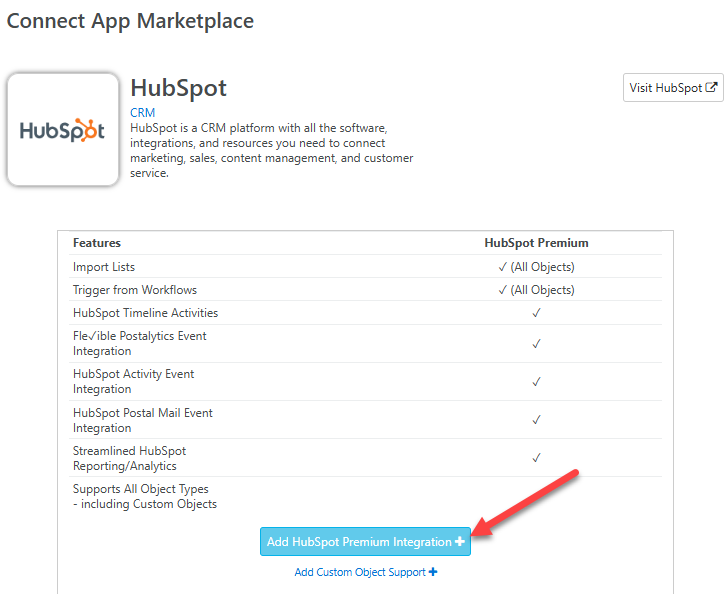Select the Import Lists feature row

pos(365,267)
